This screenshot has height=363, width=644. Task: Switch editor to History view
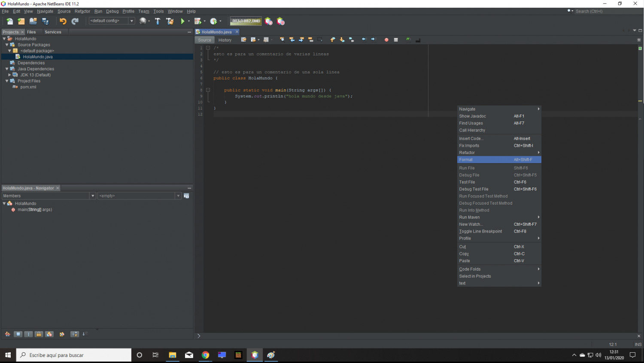coord(225,40)
